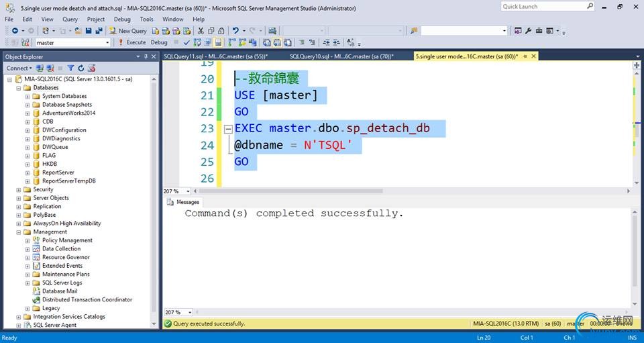Click the Debug button in toolbar

[x=159, y=42]
